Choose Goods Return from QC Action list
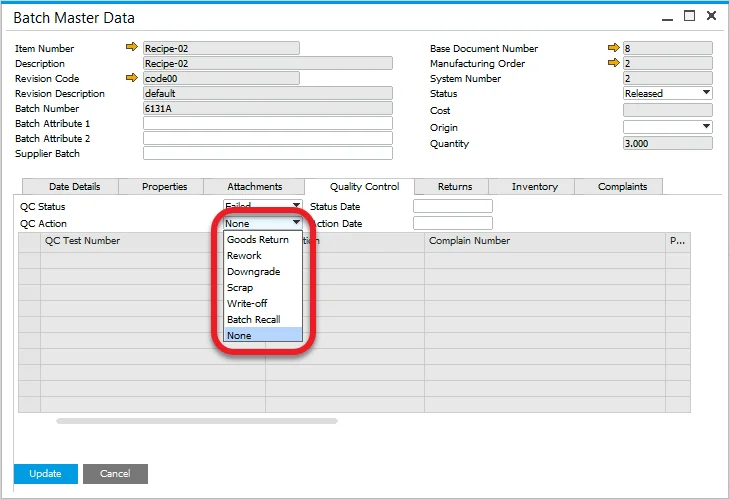730x500 pixels. (258, 240)
